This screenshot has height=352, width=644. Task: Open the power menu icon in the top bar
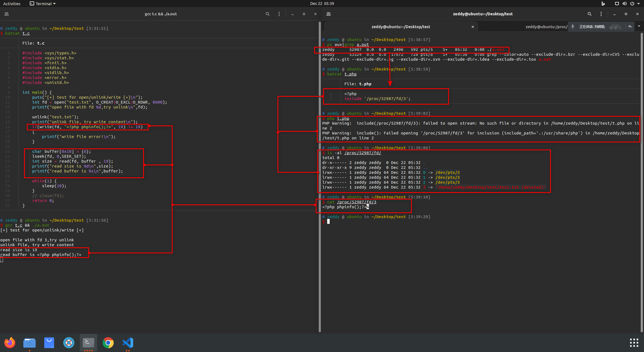point(632,4)
